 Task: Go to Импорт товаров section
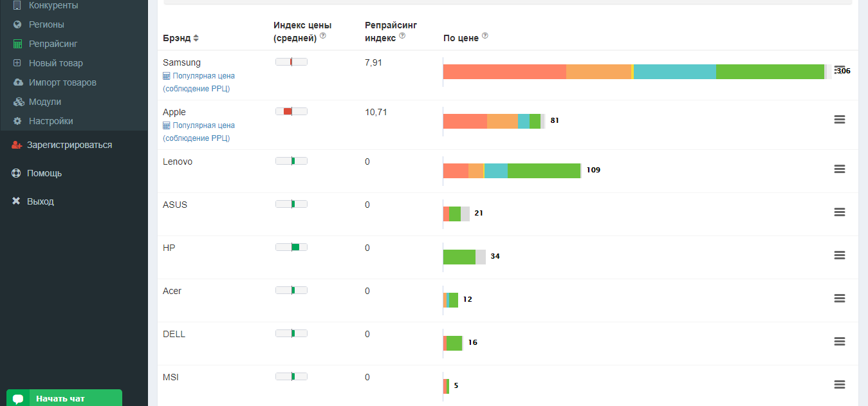click(x=62, y=82)
